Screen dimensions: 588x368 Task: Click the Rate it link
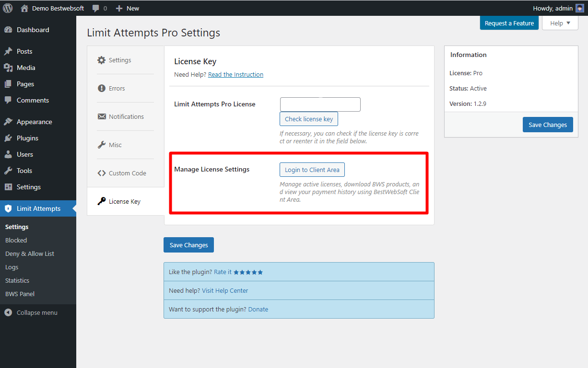(x=223, y=272)
